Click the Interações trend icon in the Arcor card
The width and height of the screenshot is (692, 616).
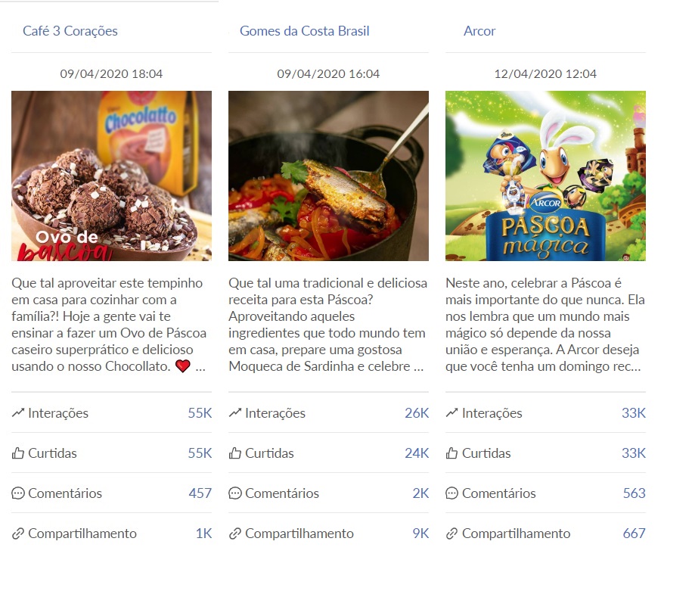(x=452, y=413)
